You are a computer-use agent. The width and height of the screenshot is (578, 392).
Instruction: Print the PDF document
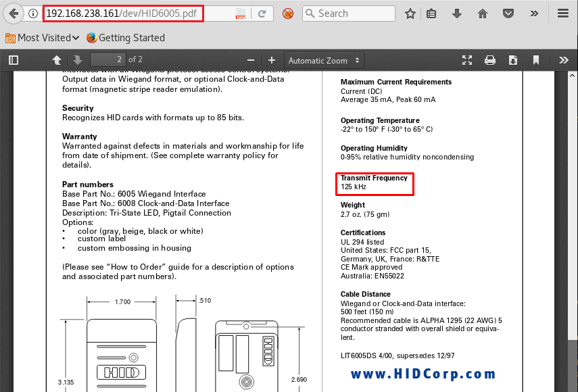pyautogui.click(x=490, y=60)
